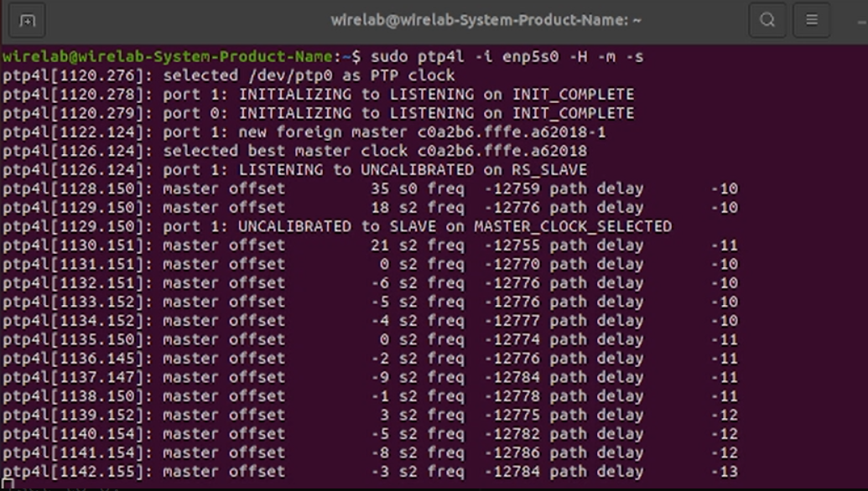Screen dimensions: 868x491
Task: Click line 'selected best master clock'
Action: (294, 151)
